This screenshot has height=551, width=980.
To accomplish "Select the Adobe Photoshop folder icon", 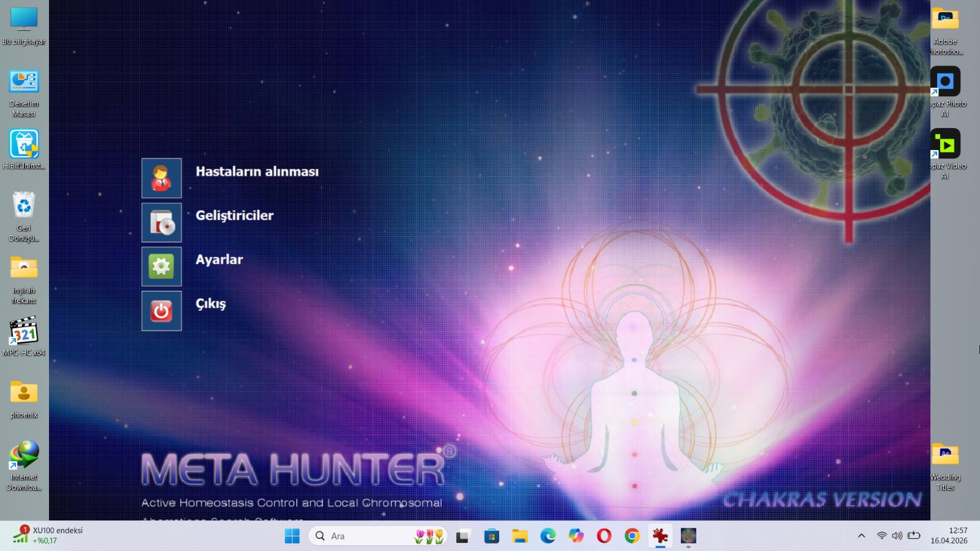I will 945,30.
